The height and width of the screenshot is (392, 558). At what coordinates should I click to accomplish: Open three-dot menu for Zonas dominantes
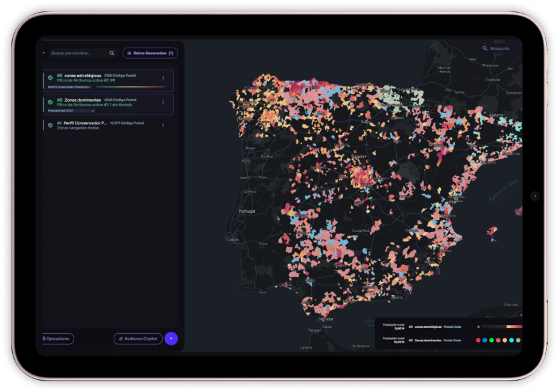click(x=163, y=102)
